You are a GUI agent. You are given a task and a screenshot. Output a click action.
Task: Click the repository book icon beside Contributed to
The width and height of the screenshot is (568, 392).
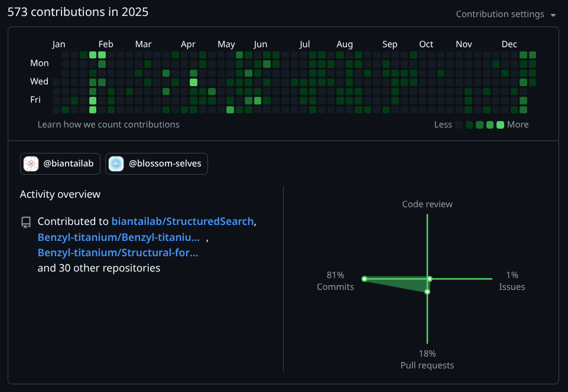point(25,221)
